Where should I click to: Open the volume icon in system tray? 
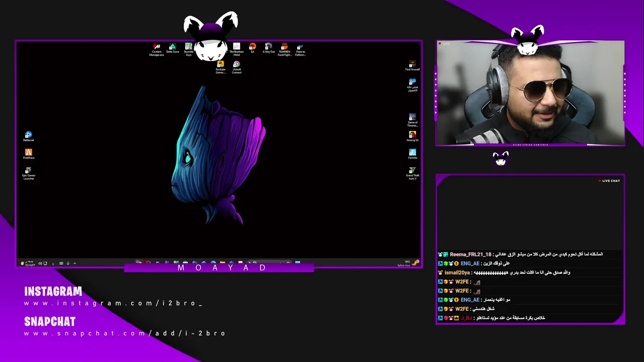(40, 263)
